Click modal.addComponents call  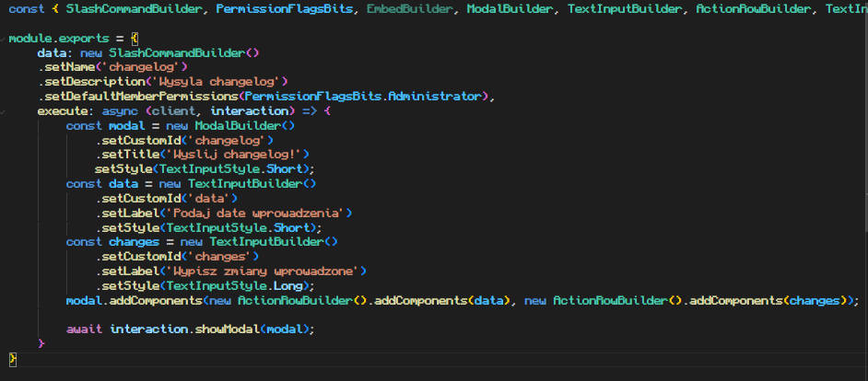[135, 300]
